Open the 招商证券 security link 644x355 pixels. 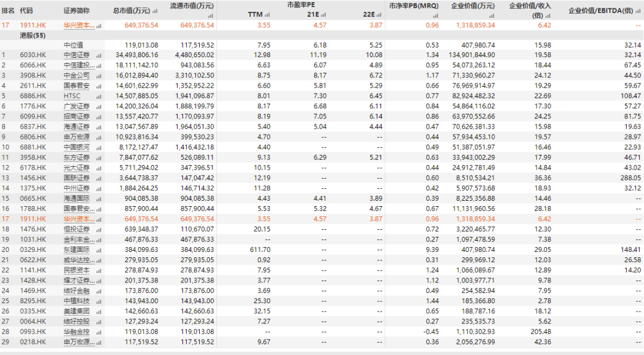click(76, 117)
